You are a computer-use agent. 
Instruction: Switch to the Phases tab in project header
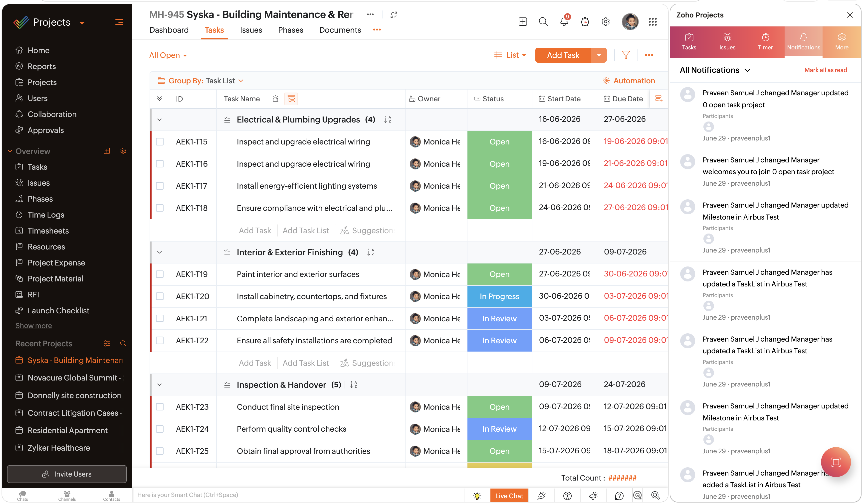(291, 30)
